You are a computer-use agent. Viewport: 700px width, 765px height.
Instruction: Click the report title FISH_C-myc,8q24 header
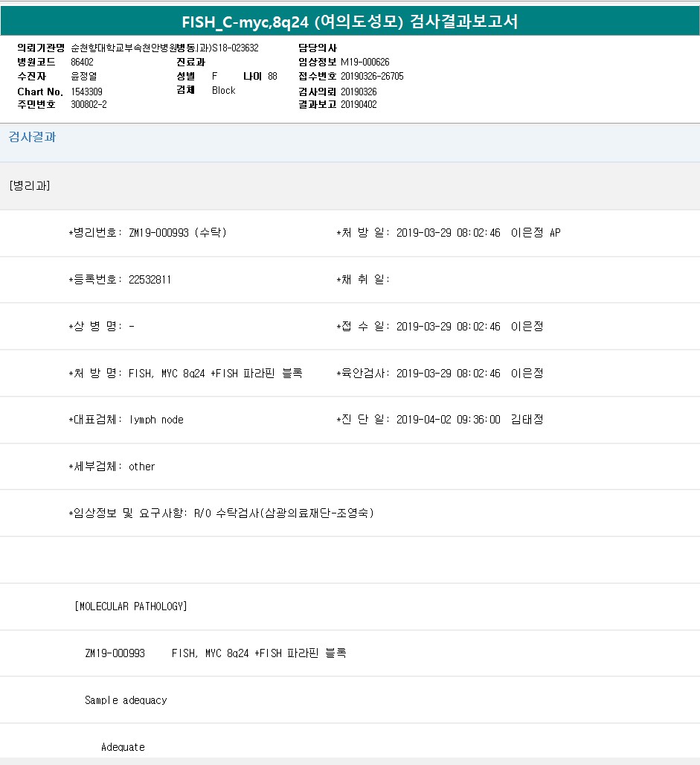tap(350, 22)
